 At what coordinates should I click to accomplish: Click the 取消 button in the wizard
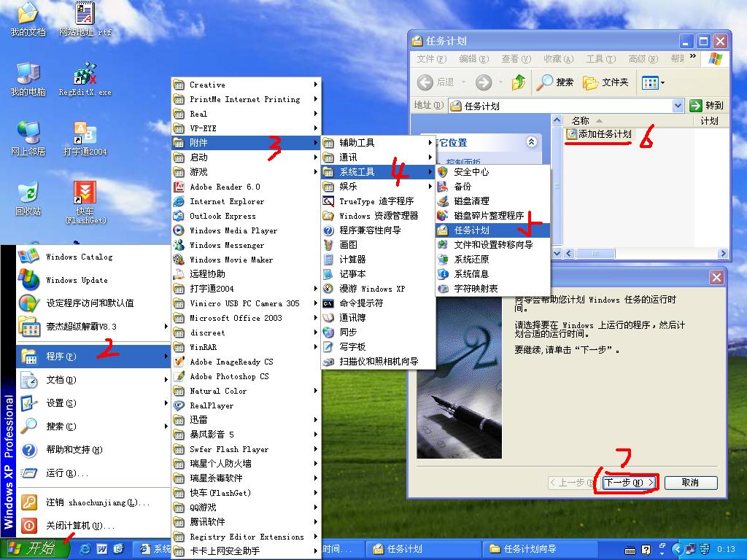pyautogui.click(x=690, y=483)
